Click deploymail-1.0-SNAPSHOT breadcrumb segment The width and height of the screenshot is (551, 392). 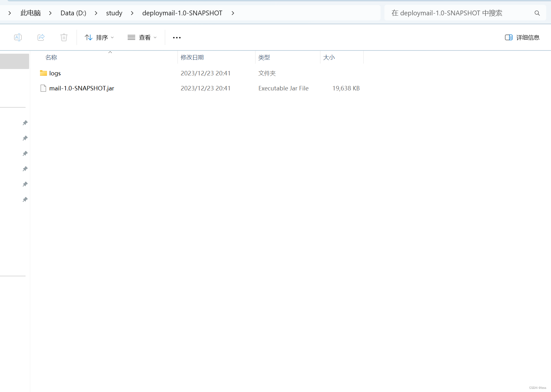[182, 13]
